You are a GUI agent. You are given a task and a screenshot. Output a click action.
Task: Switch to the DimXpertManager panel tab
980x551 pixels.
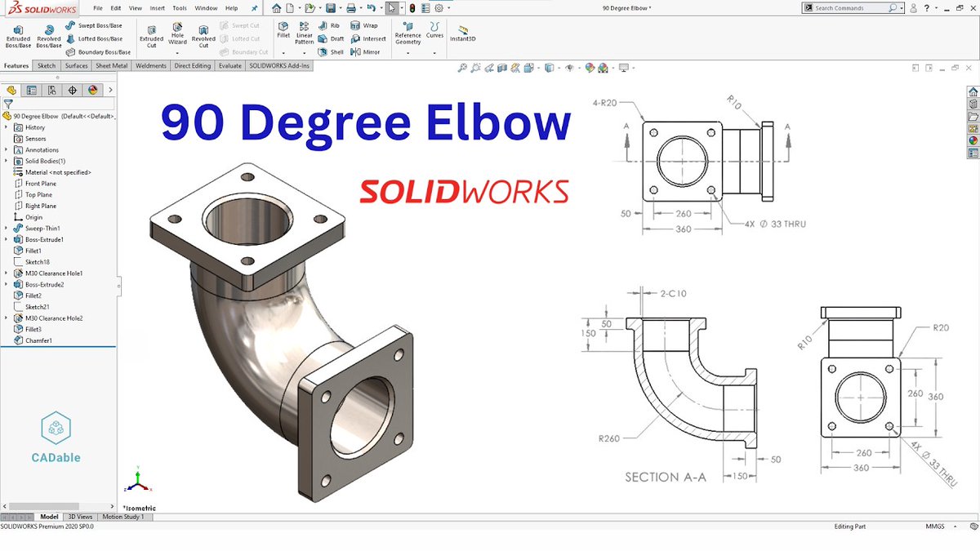[73, 90]
